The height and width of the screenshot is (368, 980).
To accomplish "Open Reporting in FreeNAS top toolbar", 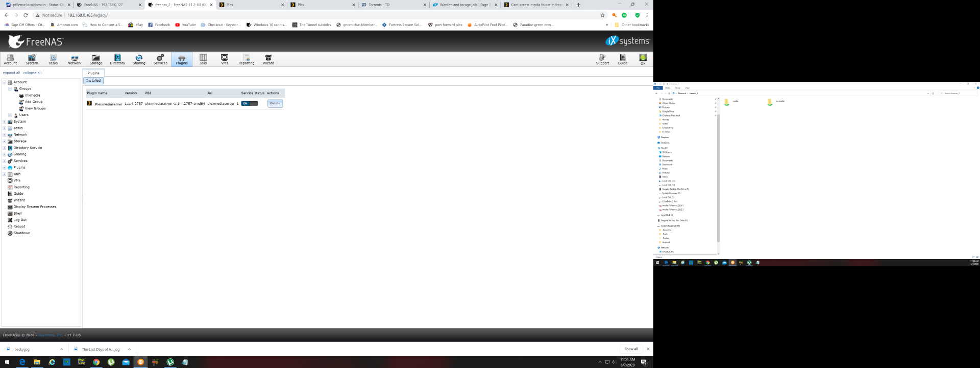I will tap(247, 59).
